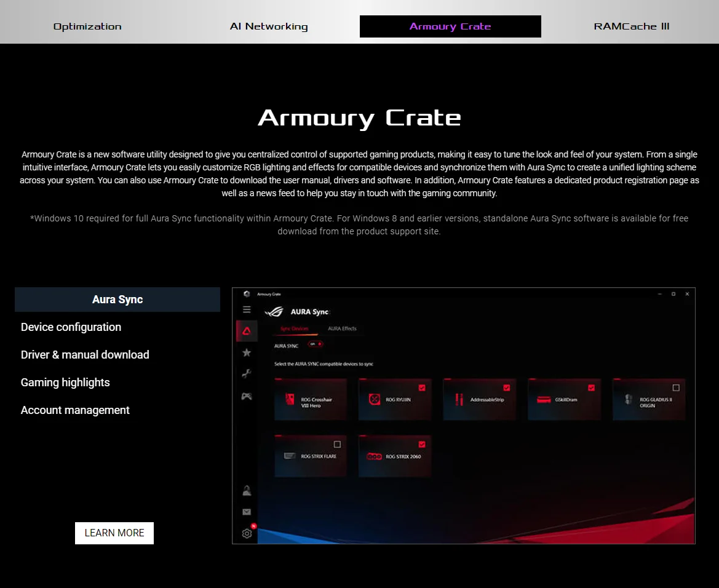719x588 pixels.
Task: Click the ROG Crosshair motherboard icon
Action: tap(290, 399)
